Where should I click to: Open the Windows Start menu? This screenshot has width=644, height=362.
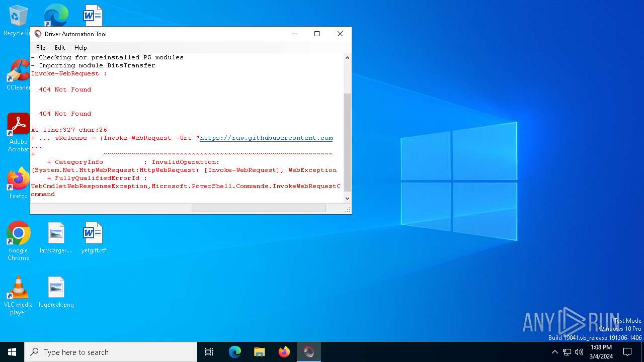point(12,352)
